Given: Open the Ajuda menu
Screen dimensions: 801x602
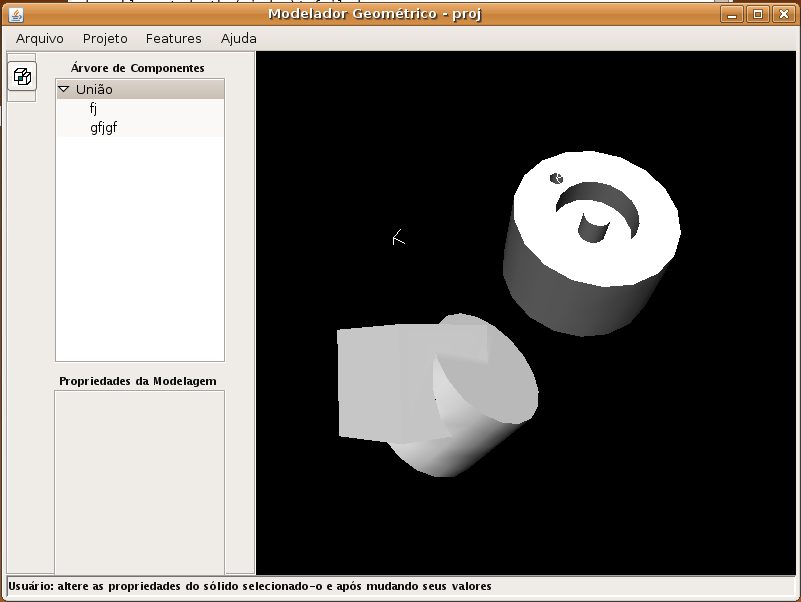Looking at the screenshot, I should click(238, 38).
